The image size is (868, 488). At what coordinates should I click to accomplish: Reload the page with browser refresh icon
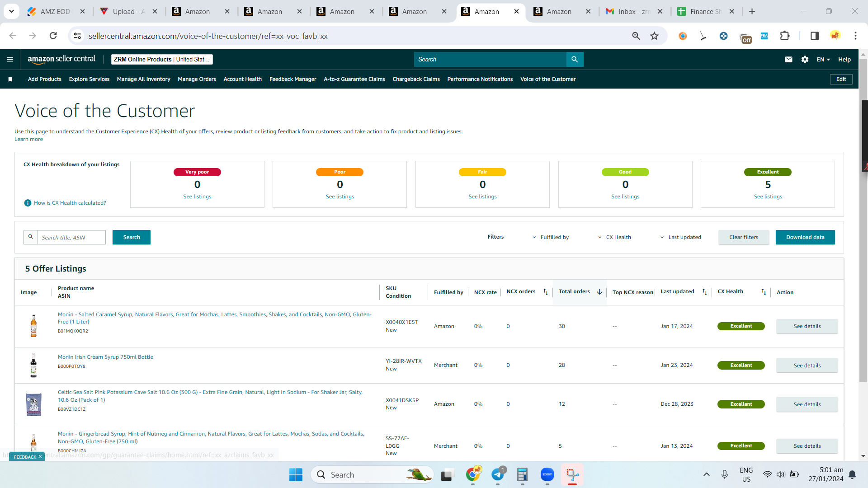pyautogui.click(x=53, y=36)
